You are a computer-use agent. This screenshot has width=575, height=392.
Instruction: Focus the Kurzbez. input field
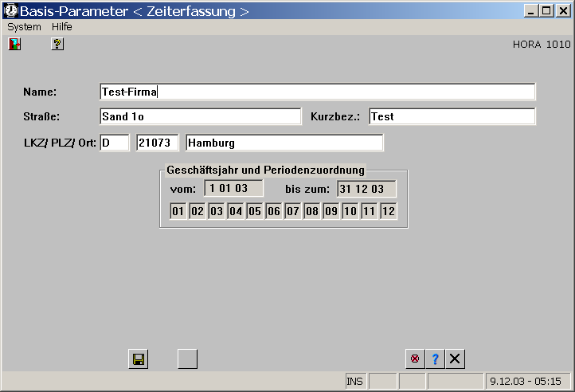coord(452,116)
